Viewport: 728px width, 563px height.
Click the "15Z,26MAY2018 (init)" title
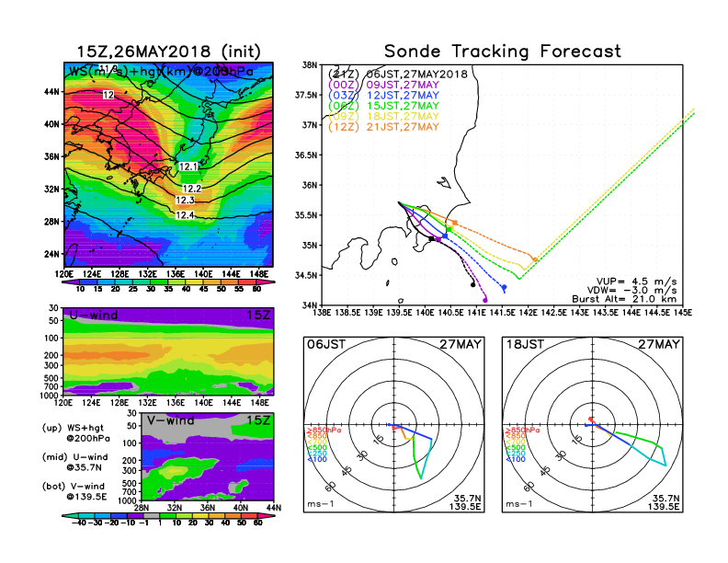[x=168, y=52]
